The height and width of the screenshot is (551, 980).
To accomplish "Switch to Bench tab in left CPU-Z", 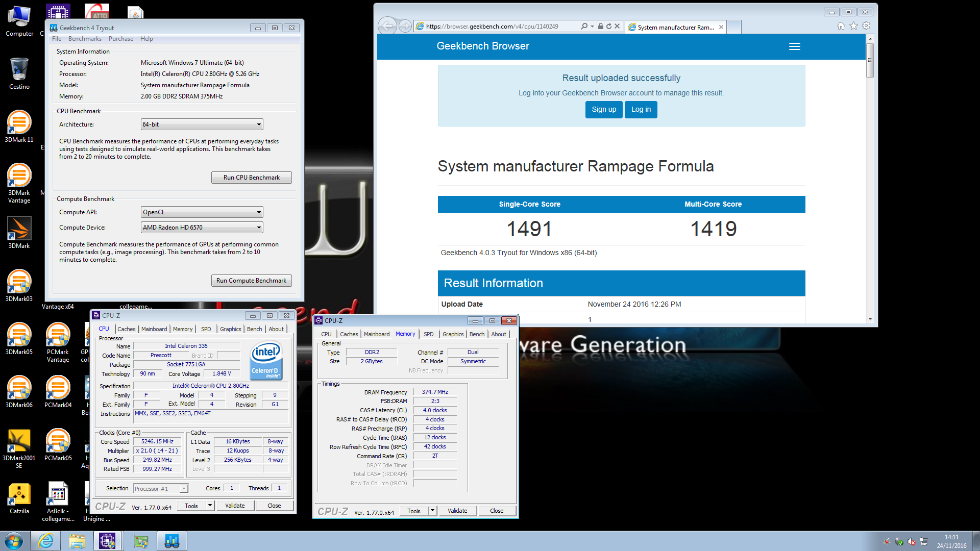I will click(254, 329).
